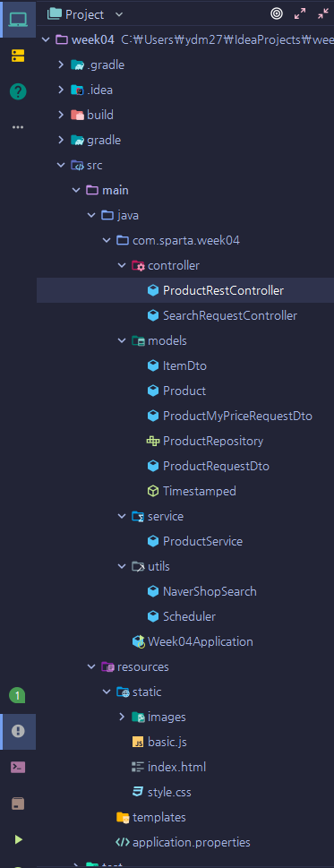Collapse the resources folder
The image size is (334, 868).
pyautogui.click(x=91, y=667)
